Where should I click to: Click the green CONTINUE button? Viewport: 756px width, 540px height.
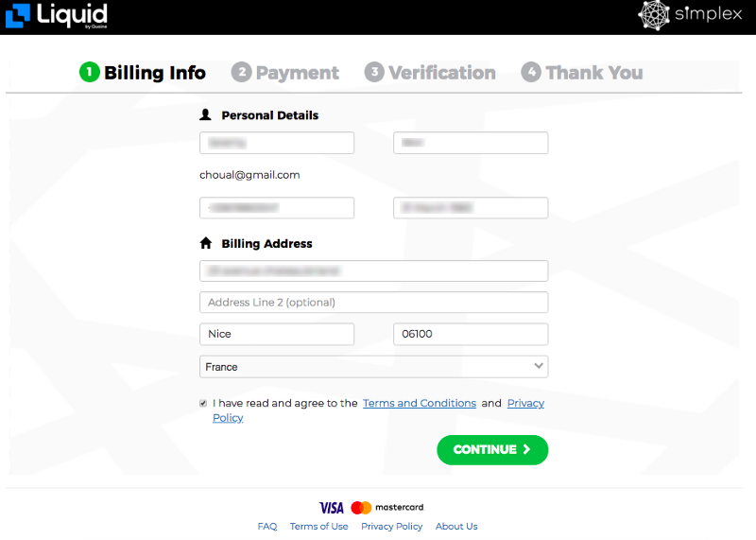coord(492,450)
